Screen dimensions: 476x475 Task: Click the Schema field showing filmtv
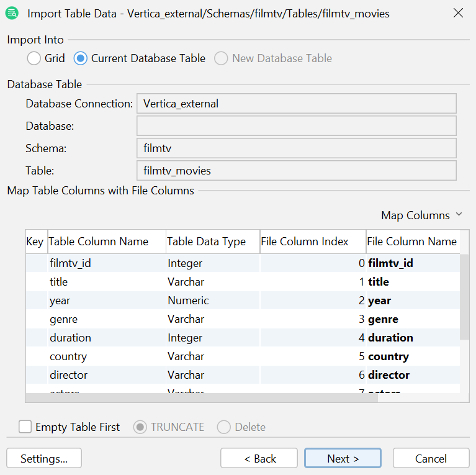point(297,148)
